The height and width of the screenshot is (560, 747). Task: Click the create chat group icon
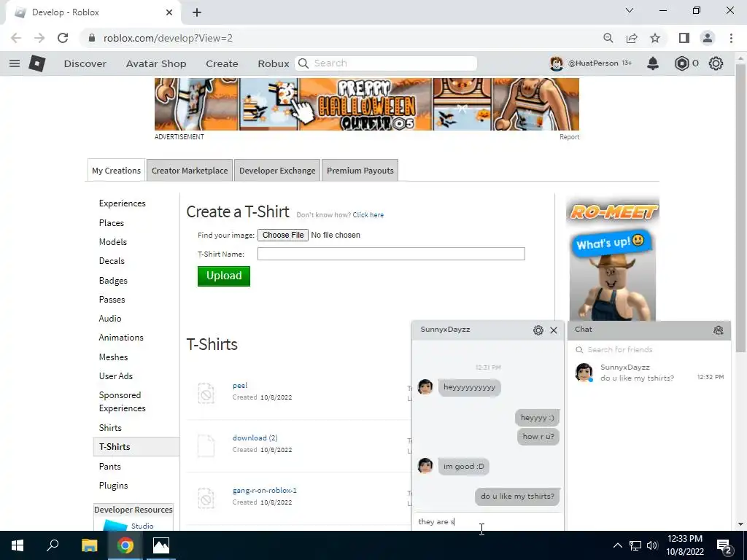[719, 330]
